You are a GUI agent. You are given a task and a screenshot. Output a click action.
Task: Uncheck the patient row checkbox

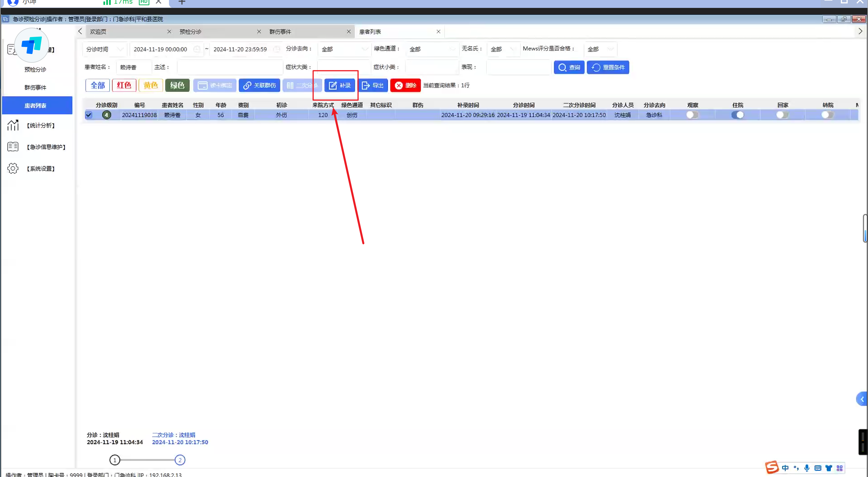tap(89, 115)
